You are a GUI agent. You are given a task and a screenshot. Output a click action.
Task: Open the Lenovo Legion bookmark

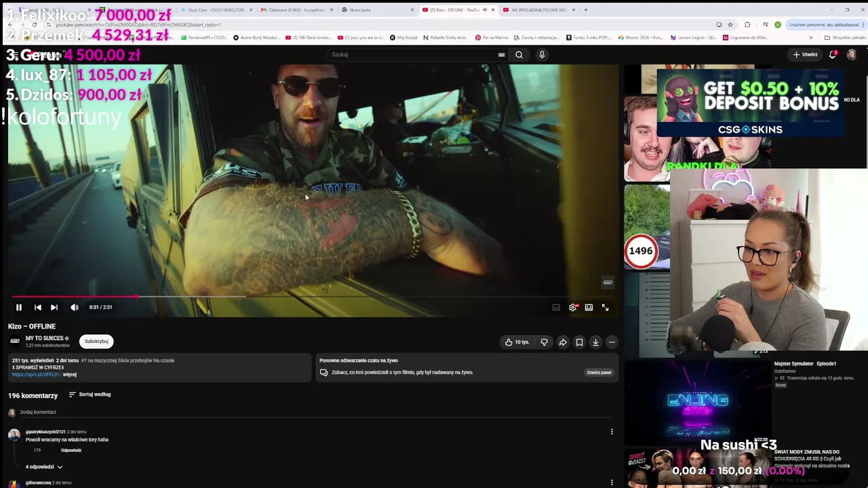point(694,38)
